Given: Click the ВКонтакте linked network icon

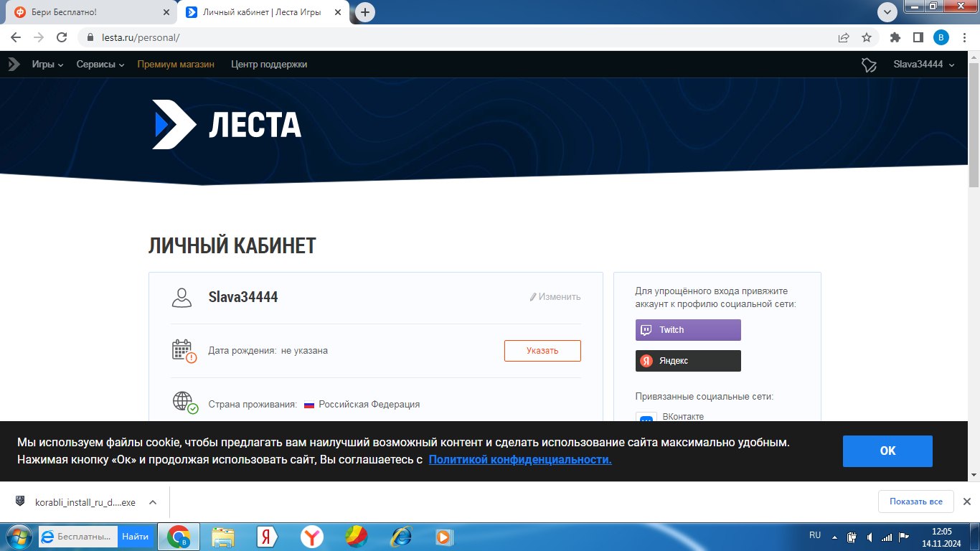Looking at the screenshot, I should [x=646, y=418].
